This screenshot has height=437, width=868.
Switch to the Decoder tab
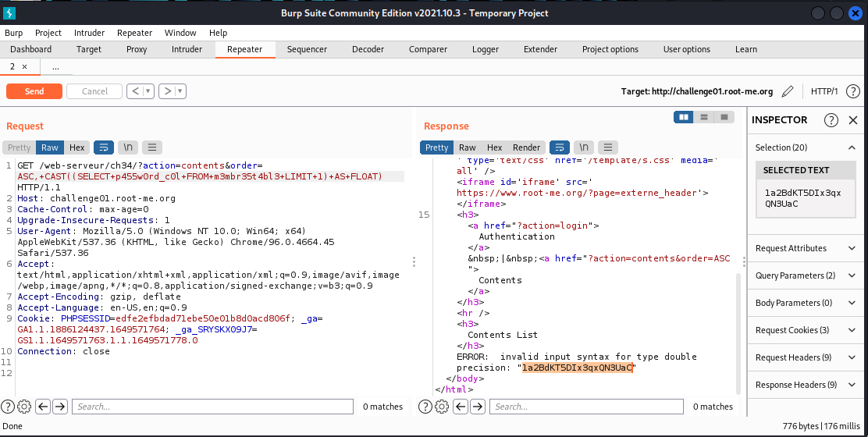point(368,49)
